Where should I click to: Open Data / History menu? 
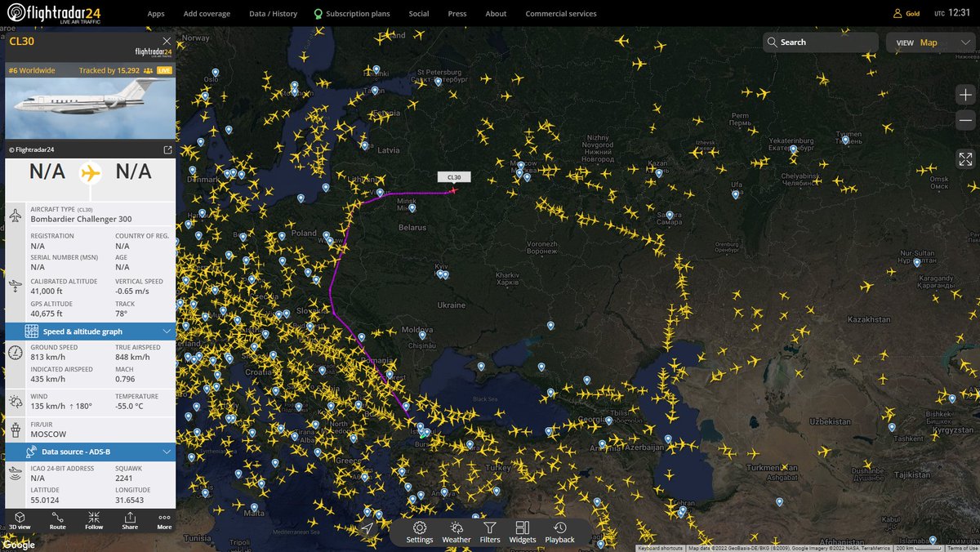pos(273,14)
